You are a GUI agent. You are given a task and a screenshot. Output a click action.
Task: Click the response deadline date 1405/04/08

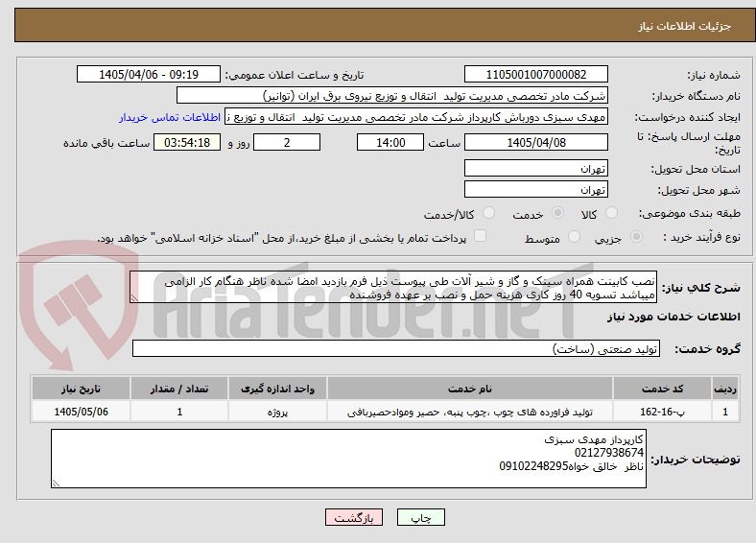pyautogui.click(x=536, y=142)
